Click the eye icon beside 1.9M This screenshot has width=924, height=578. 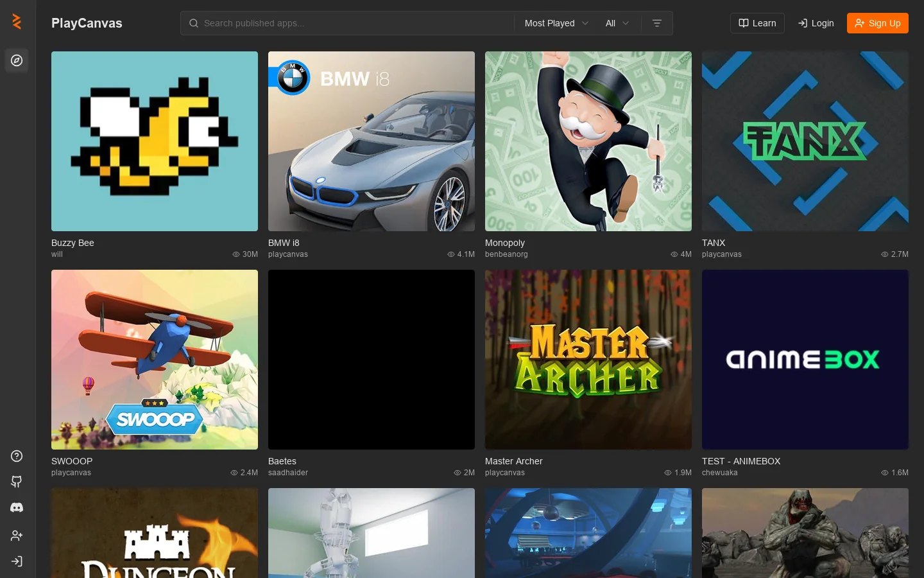click(x=668, y=473)
